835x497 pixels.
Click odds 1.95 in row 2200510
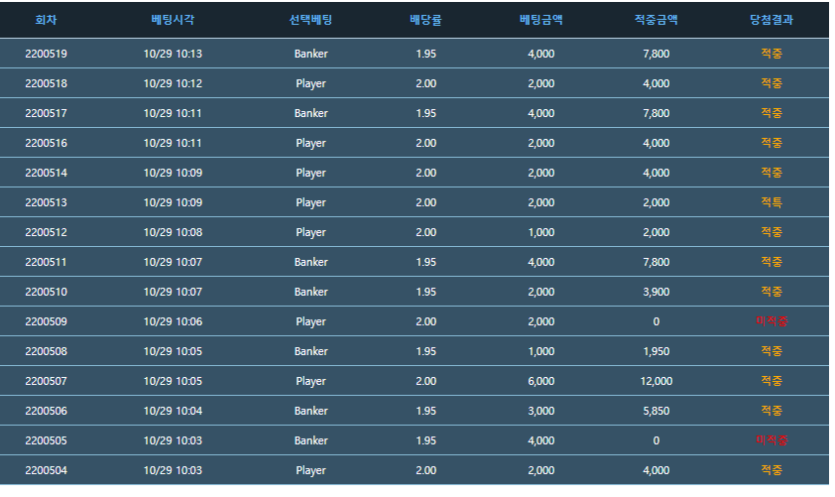pos(426,292)
